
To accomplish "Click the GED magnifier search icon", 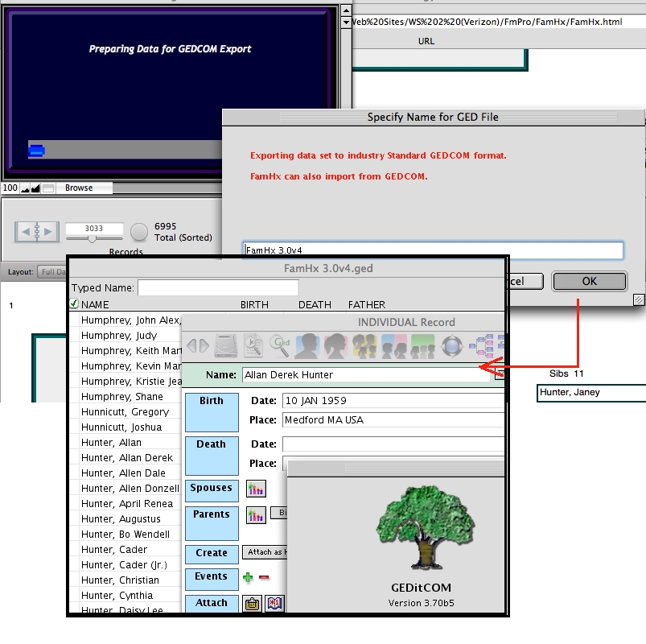I will click(x=280, y=345).
